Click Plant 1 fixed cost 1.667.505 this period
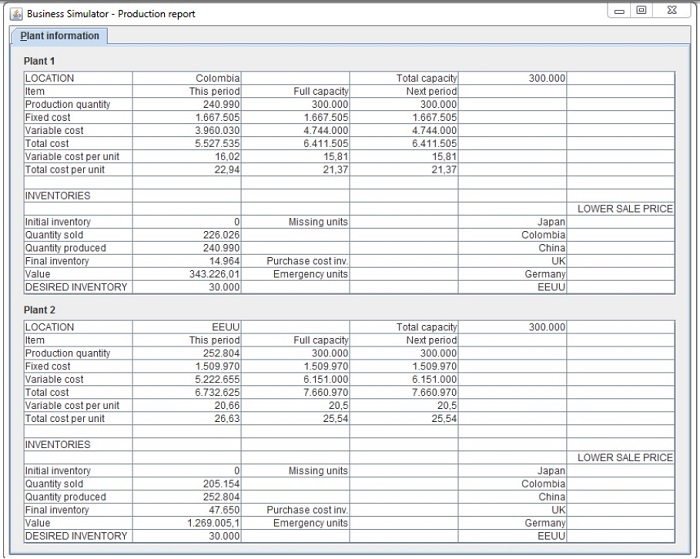 pos(186,117)
